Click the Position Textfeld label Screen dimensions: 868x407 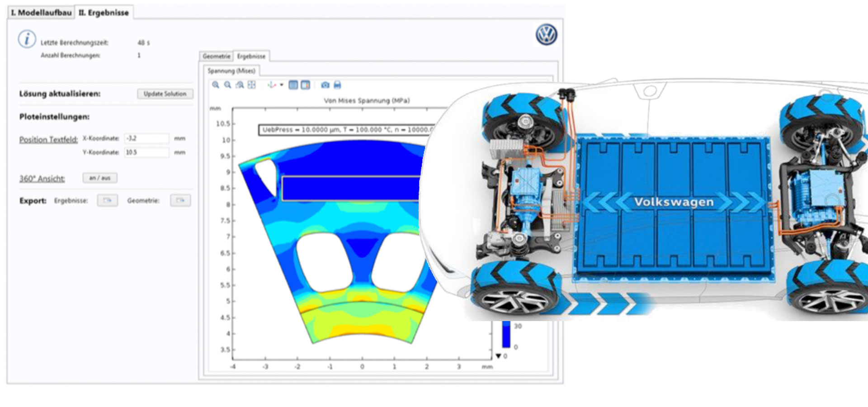(48, 140)
